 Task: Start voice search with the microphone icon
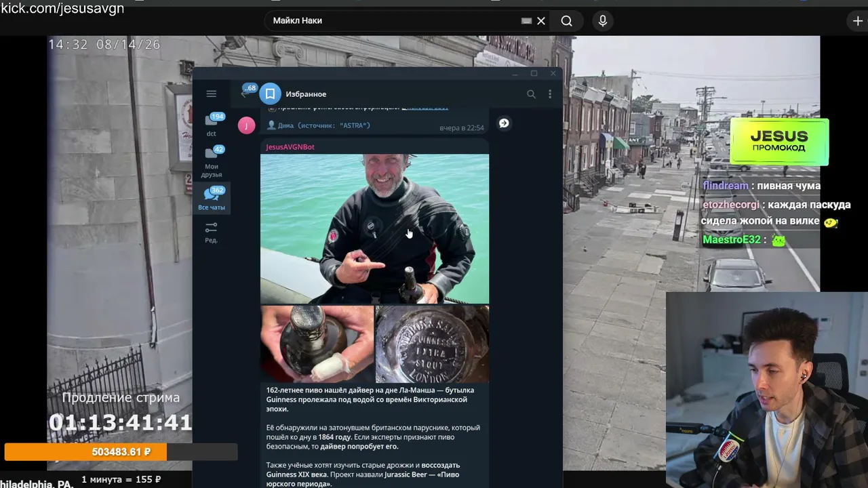603,21
